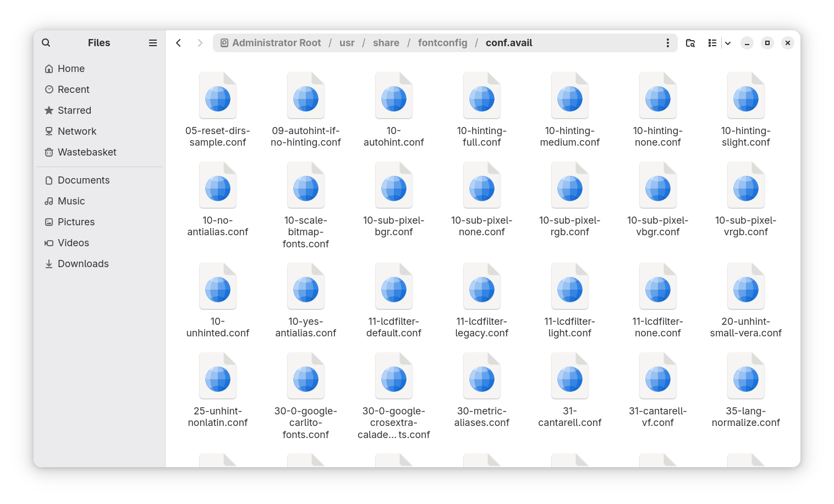Click the search magnifier icon
The image size is (834, 504).
[x=46, y=43]
